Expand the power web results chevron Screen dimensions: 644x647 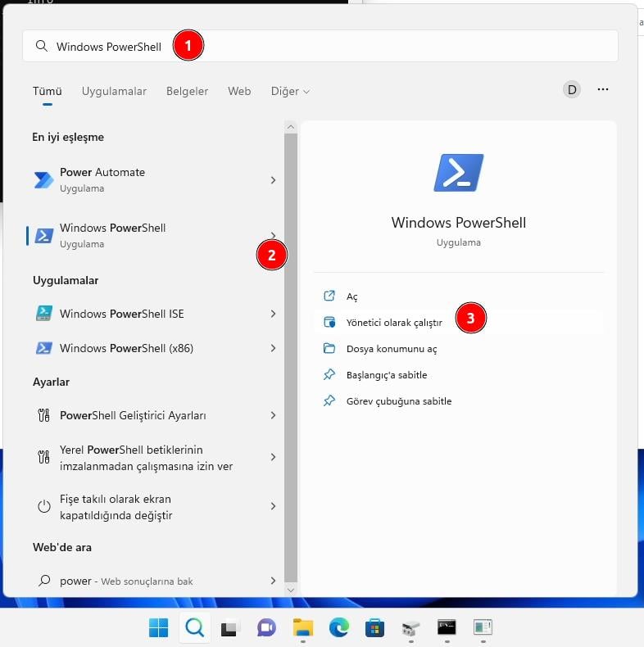[273, 581]
